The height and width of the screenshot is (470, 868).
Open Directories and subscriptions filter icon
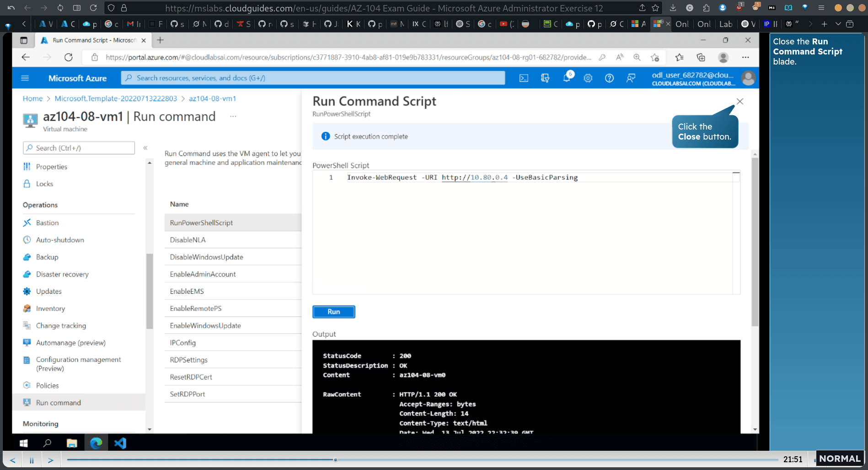[x=545, y=78]
